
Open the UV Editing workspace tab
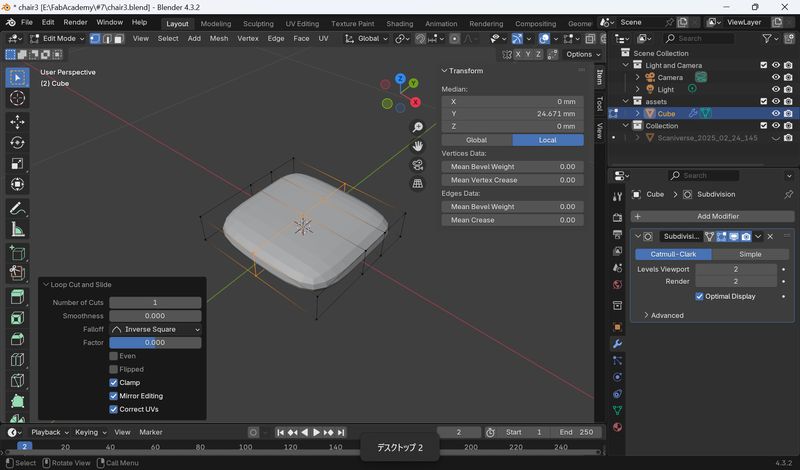(x=302, y=23)
